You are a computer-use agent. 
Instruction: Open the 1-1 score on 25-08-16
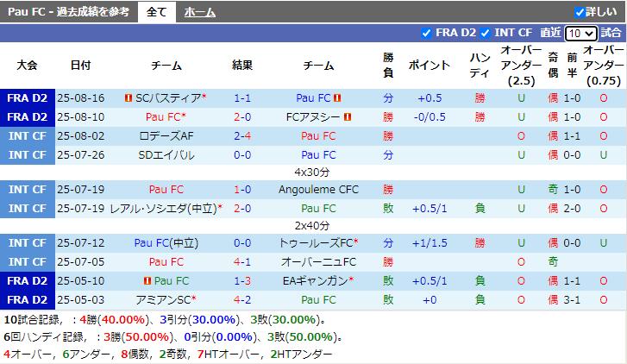point(242,98)
